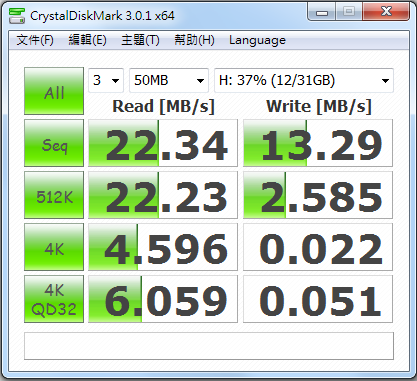Image resolution: width=417 pixels, height=381 pixels.
Task: Start the 512K benchmark test
Action: click(54, 195)
